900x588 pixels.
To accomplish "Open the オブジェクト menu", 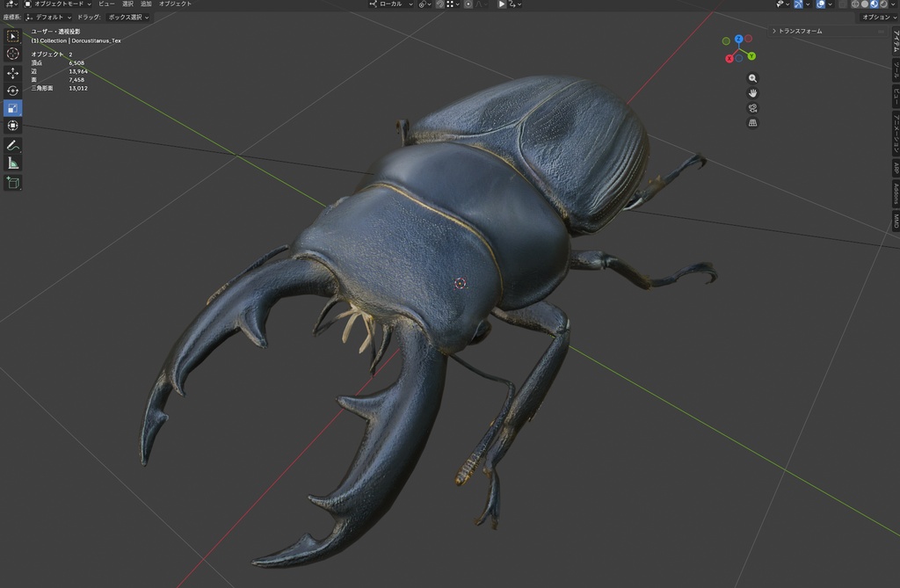I will pos(175,4).
